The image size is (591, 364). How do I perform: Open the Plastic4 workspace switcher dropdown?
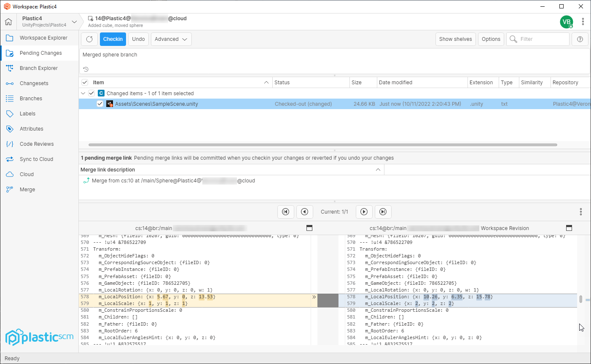(74, 21)
